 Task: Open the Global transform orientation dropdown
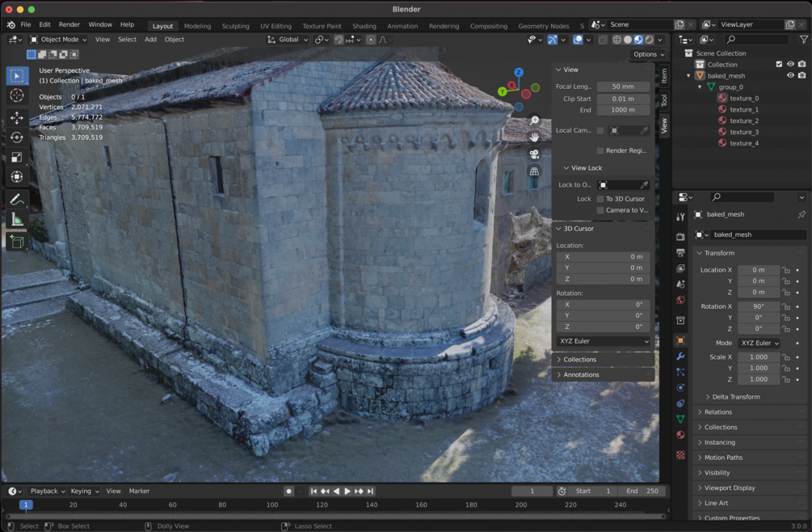(288, 40)
